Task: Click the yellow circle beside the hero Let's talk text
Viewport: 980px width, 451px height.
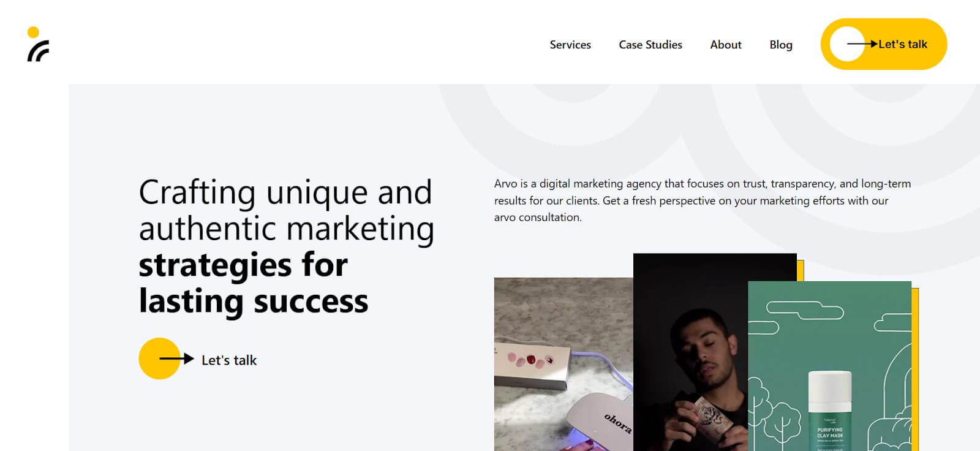Action: pyautogui.click(x=160, y=358)
